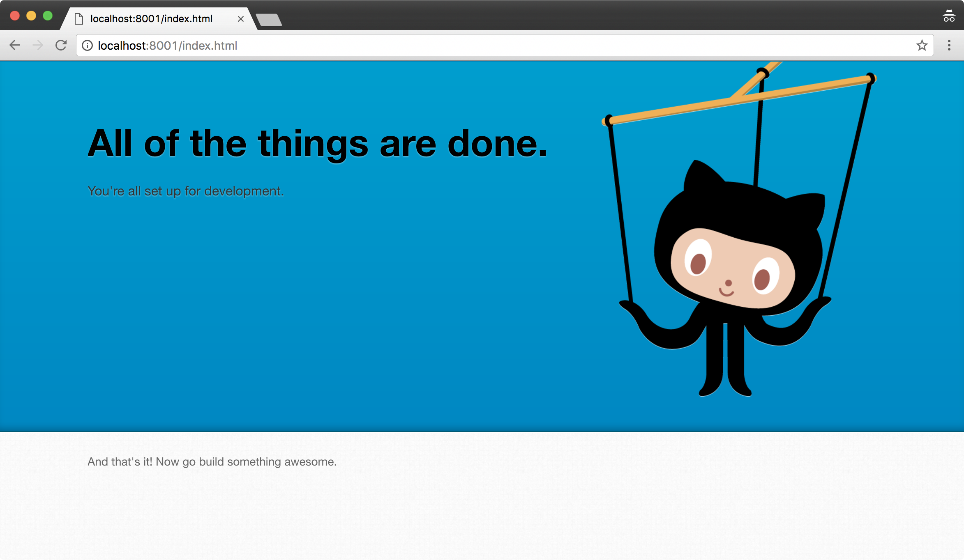Click 'And that's it! Now go build something awesome.'
The image size is (964, 560).
pyautogui.click(x=212, y=462)
